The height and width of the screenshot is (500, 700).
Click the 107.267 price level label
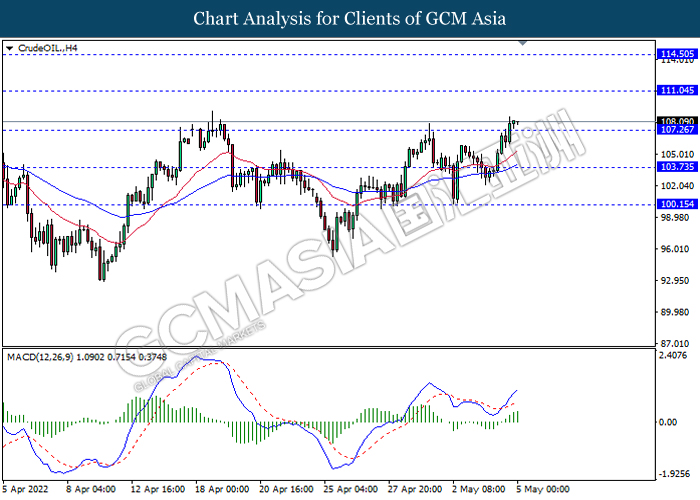[677, 130]
